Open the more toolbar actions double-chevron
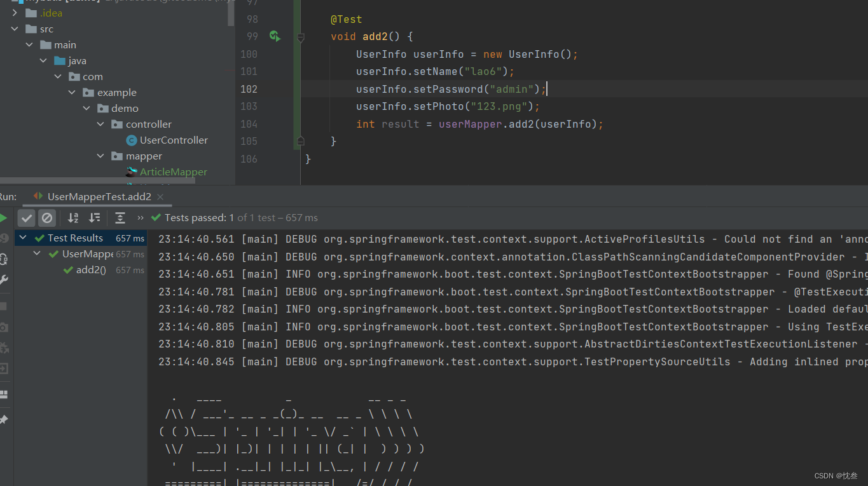Viewport: 868px width, 486px height. point(141,218)
